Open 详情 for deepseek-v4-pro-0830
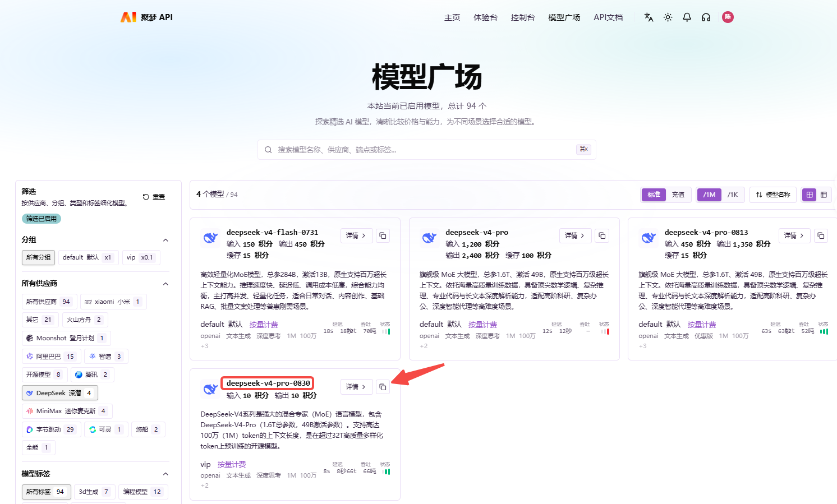 (x=356, y=387)
